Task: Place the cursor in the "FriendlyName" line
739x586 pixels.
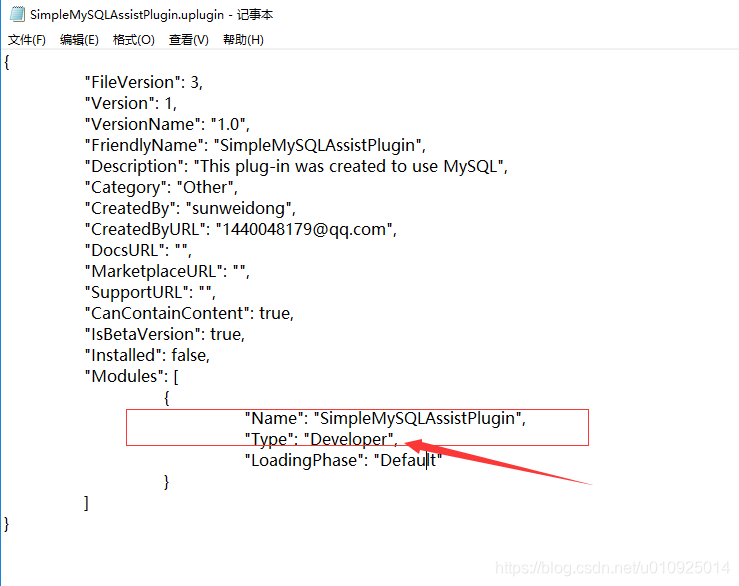Action: 255,145
